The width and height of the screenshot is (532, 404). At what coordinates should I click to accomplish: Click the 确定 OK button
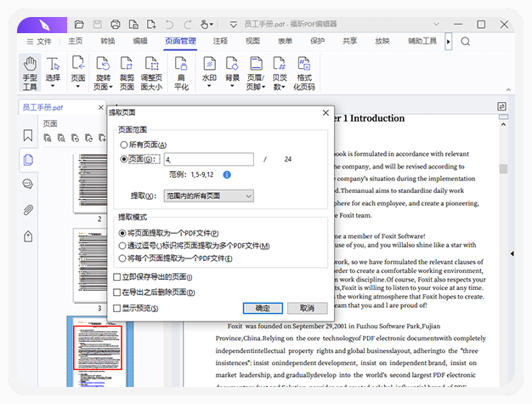click(x=263, y=308)
